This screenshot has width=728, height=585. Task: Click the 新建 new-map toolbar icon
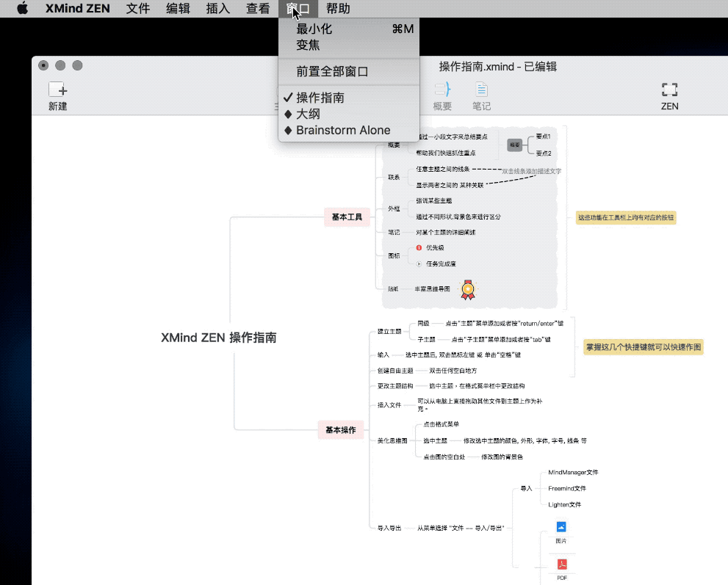point(58,90)
